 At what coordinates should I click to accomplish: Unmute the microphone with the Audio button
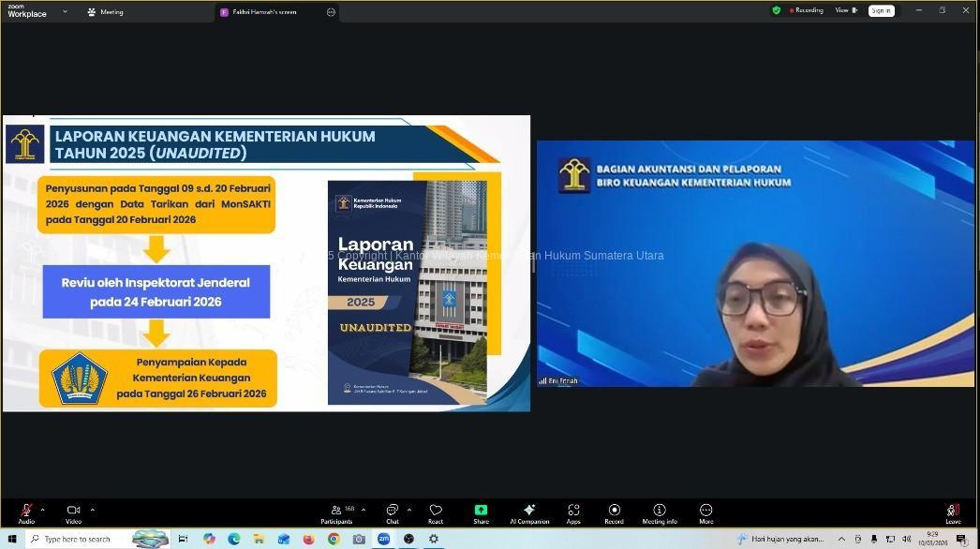coord(26,512)
